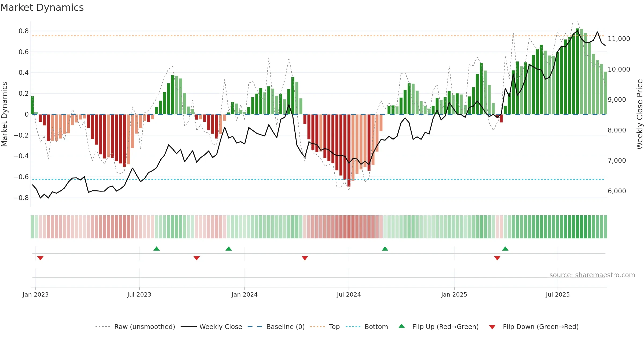Click the red flip-down triangle in October 2023
The width and height of the screenshot is (644, 362).
pyautogui.click(x=197, y=258)
